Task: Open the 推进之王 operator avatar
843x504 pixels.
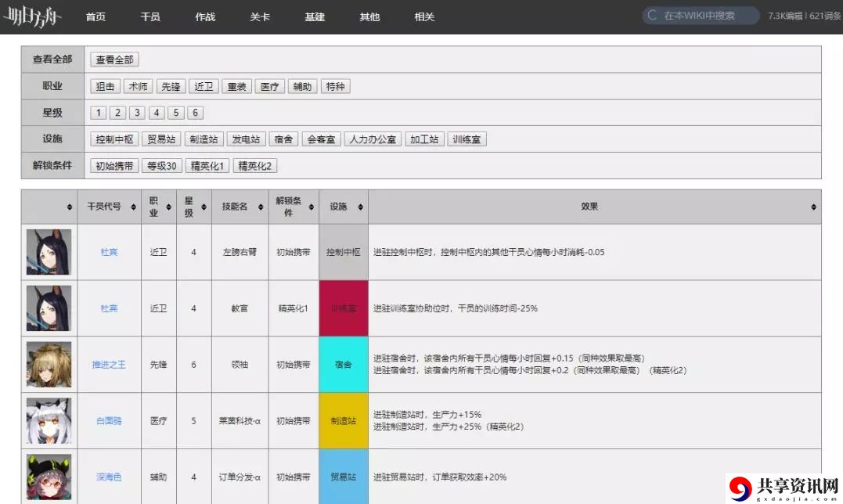Action: point(49,364)
